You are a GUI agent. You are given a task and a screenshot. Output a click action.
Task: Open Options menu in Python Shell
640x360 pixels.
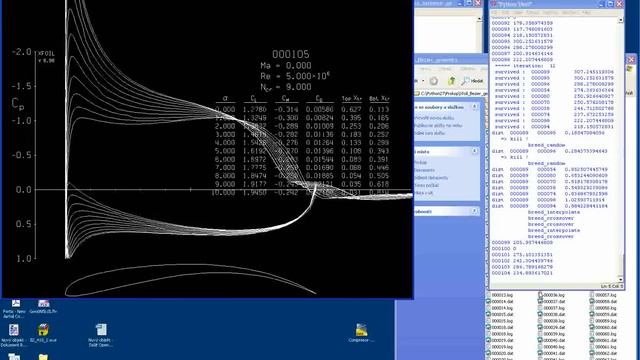pyautogui.click(x=551, y=13)
